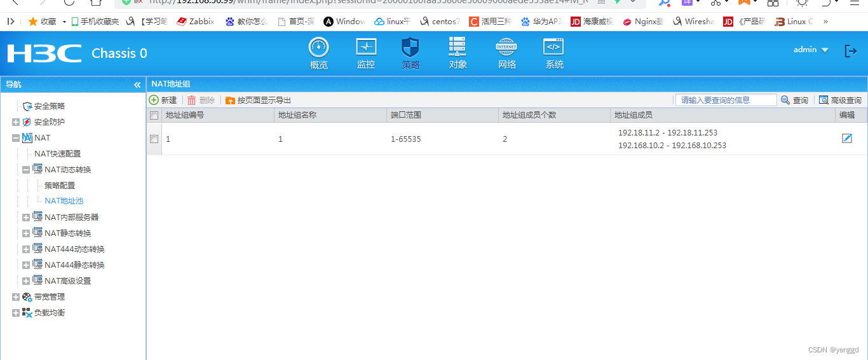Collapse the NAT动态转换 tree node

[26, 170]
